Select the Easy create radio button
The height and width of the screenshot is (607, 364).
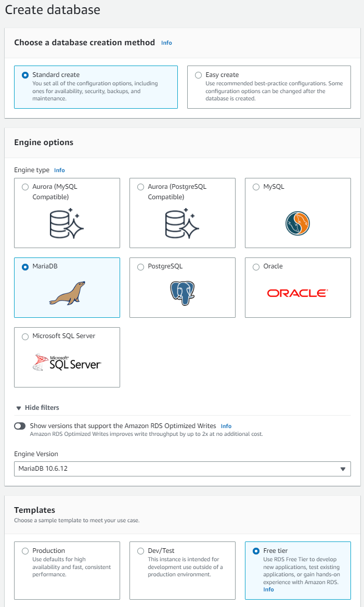tap(198, 75)
